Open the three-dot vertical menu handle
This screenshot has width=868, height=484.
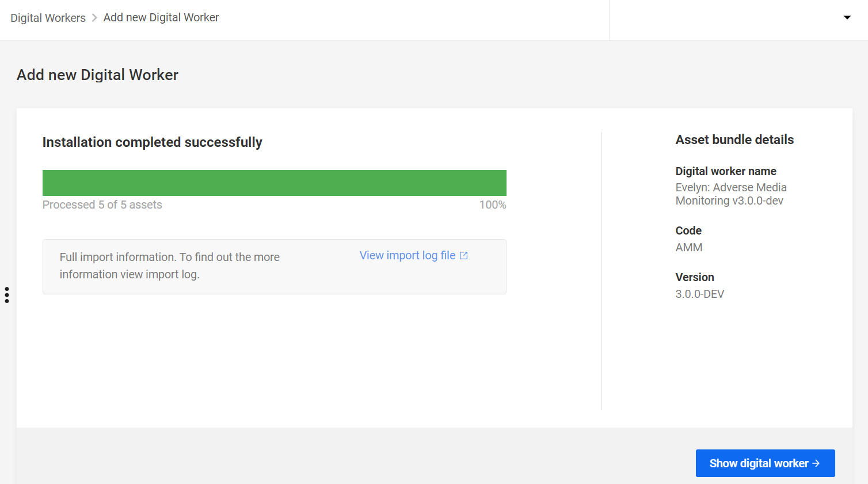[x=7, y=295]
